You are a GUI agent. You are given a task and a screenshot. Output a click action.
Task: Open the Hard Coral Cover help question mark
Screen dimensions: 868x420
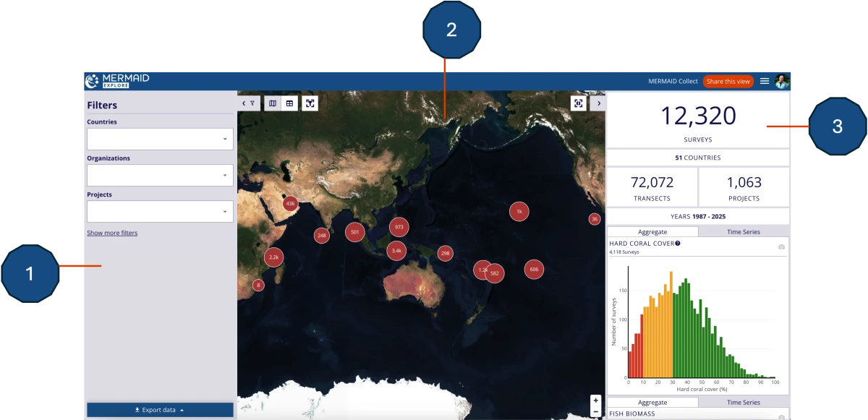coord(678,244)
